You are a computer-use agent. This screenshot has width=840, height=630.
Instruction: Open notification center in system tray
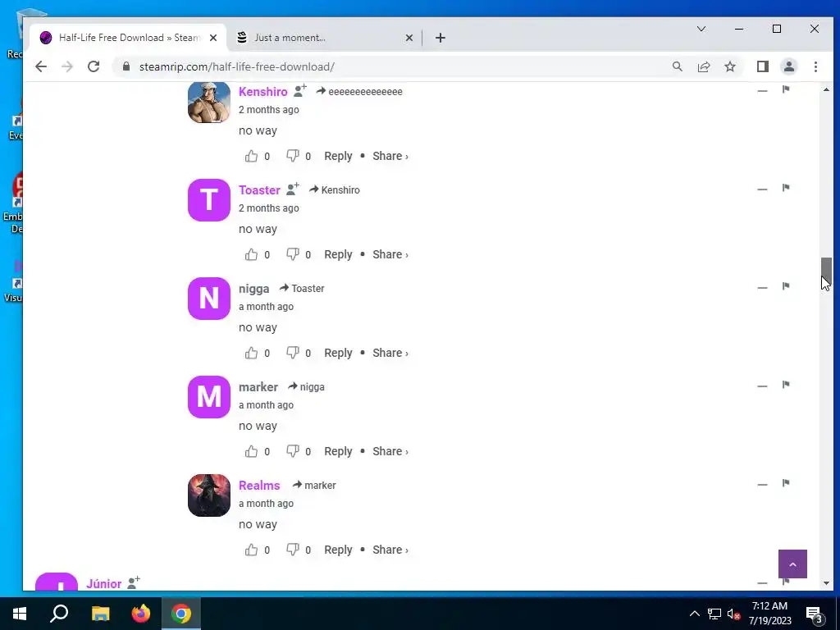[815, 614]
